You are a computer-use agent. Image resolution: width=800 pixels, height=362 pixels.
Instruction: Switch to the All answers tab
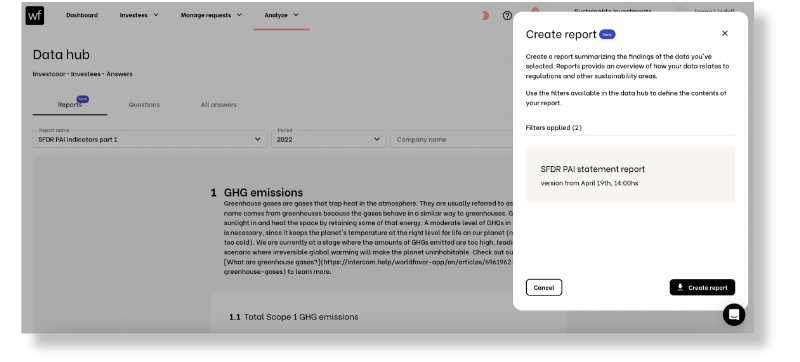point(218,105)
